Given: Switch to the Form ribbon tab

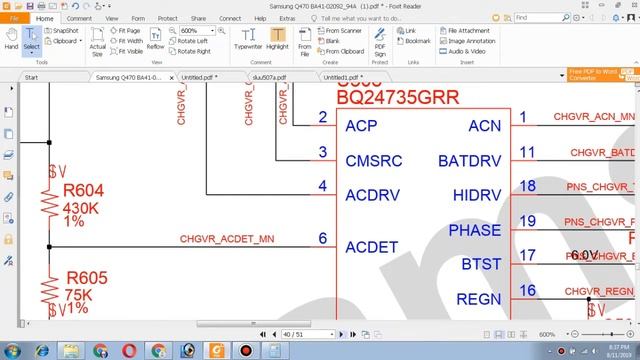Looking at the screenshot, I should [x=138, y=18].
